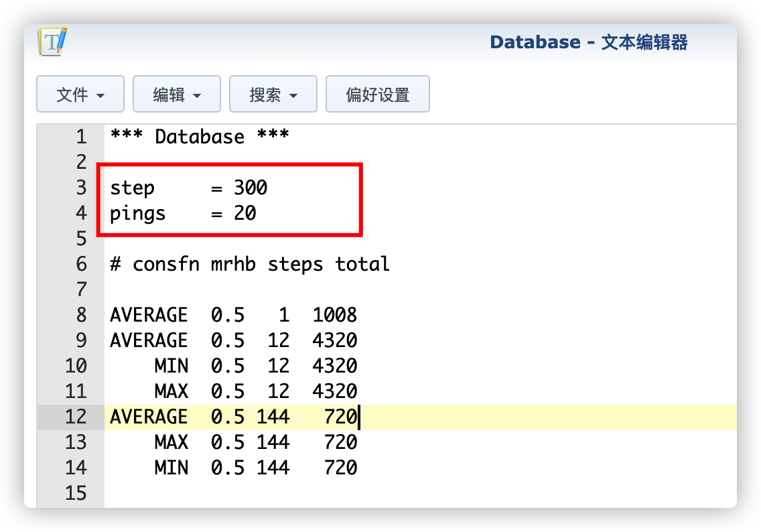
Task: Click MIN on line 10
Action: [171, 367]
